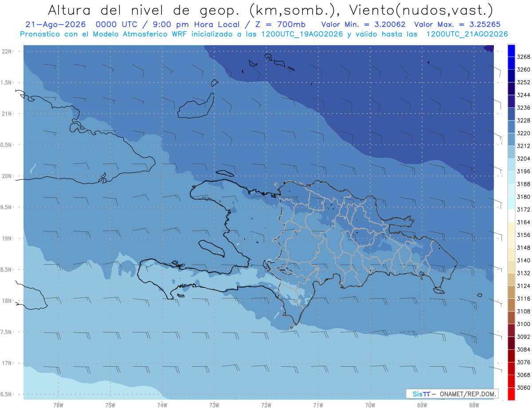Viewport: 532px width, 411px height.
Task: Click the chart title 'Altura del nivel de geop.'
Action: point(144,10)
